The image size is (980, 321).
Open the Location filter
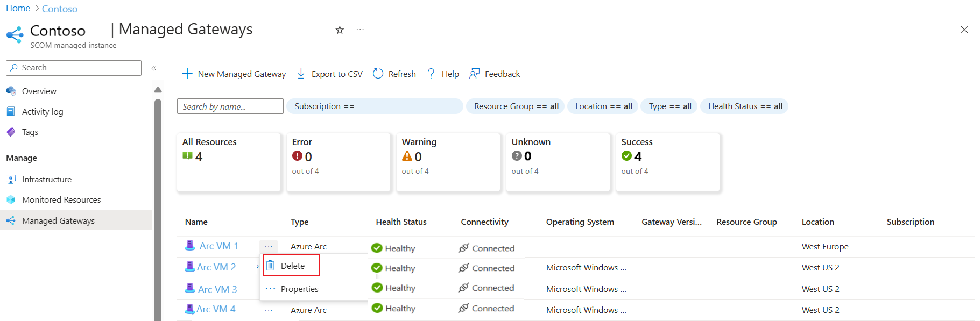coord(603,106)
